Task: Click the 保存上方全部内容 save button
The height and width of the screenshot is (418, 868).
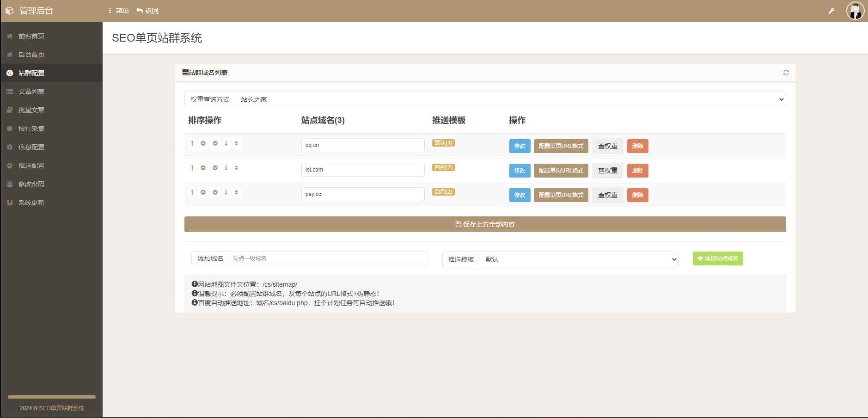Action: [x=484, y=224]
